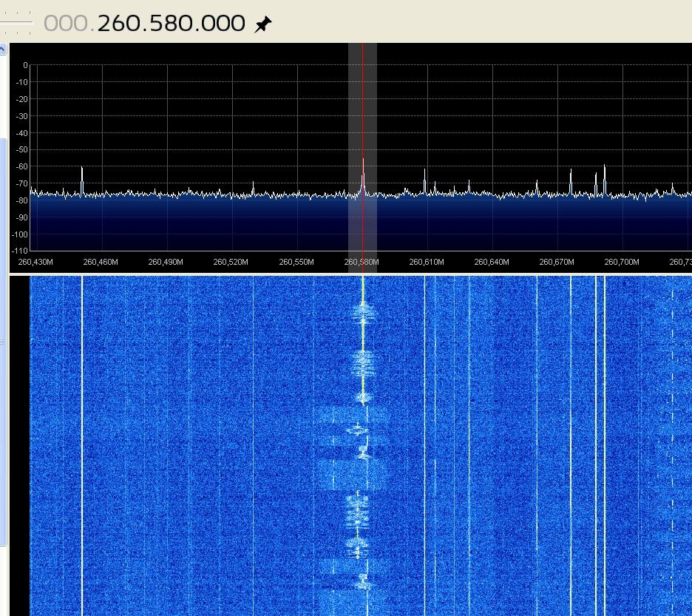Click the greyed leading 000 frequency digits
Screen dimensions: 692x616
pos(66,23)
